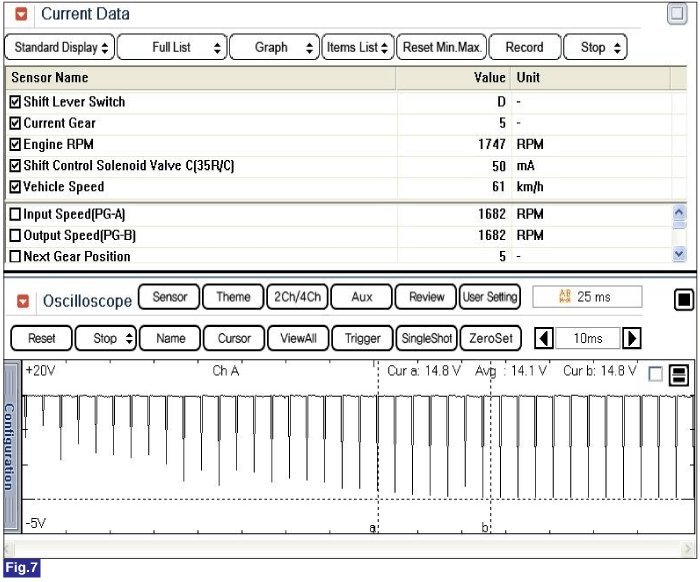Click the sensor list scrollbar down arrow
The image size is (700, 582).
680,255
